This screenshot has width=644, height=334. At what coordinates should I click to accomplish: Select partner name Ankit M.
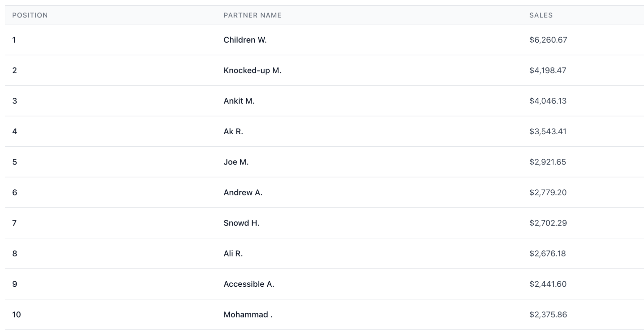239,101
